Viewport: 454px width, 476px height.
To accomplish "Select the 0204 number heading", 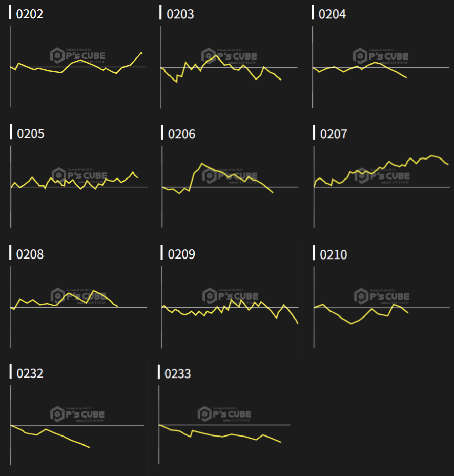I will coord(332,14).
